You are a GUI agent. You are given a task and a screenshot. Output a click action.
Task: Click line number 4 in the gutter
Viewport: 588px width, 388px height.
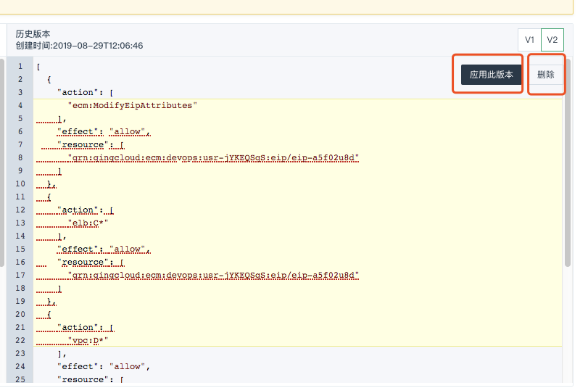pyautogui.click(x=20, y=106)
